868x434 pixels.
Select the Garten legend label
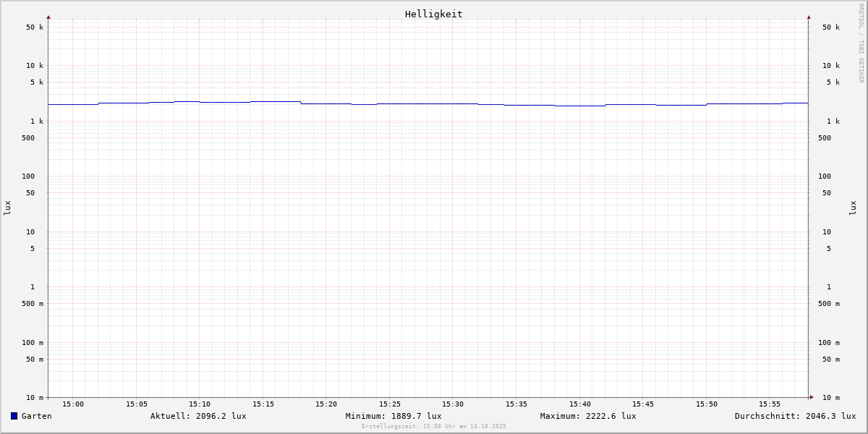pyautogui.click(x=36, y=416)
